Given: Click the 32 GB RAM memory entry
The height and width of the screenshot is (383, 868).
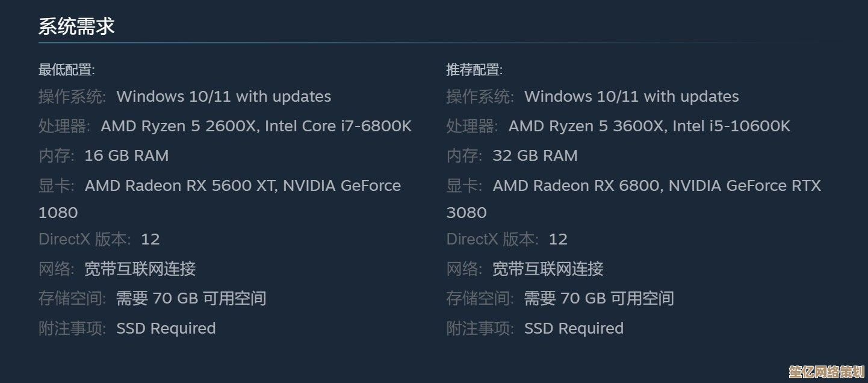Looking at the screenshot, I should coord(535,155).
